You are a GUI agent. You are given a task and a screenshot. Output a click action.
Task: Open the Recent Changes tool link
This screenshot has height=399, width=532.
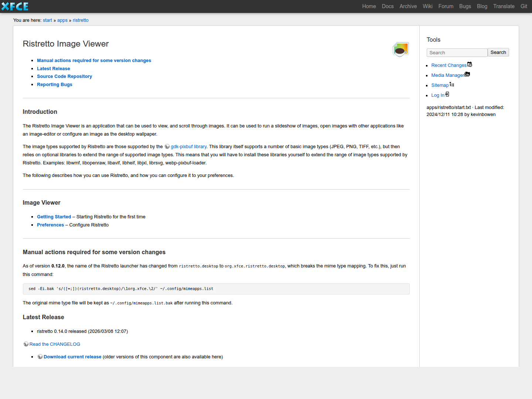click(x=449, y=65)
